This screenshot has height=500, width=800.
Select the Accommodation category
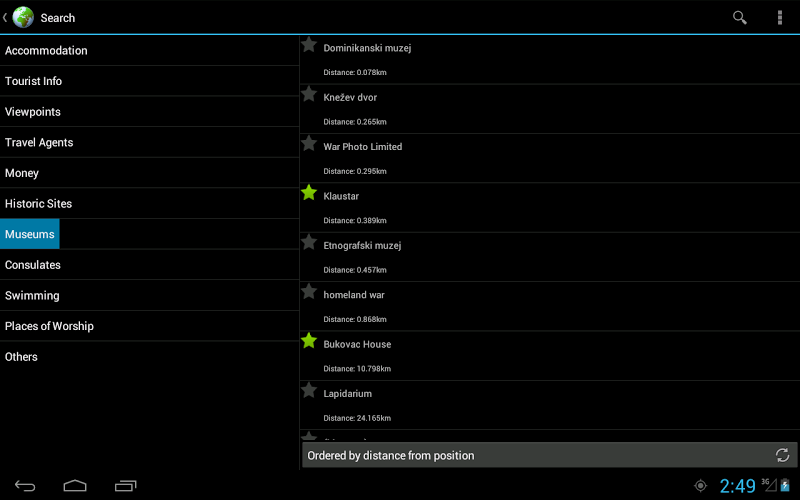[46, 51]
